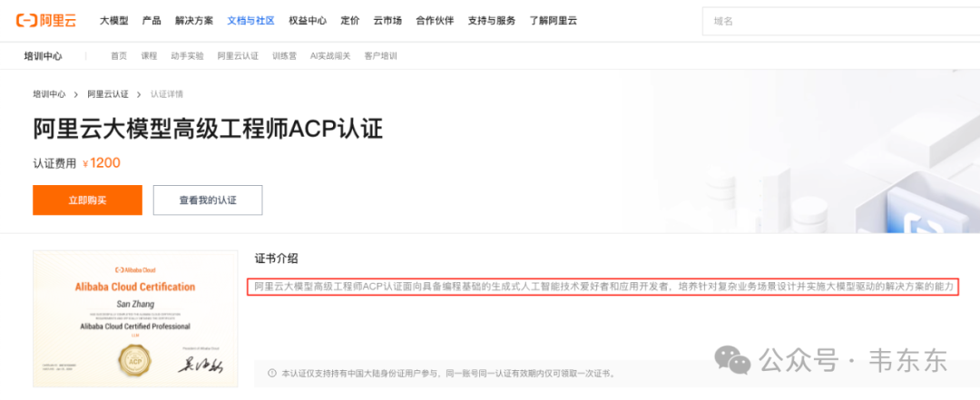
Task: Click 认证详情 breadcrumb text
Action: click(167, 94)
